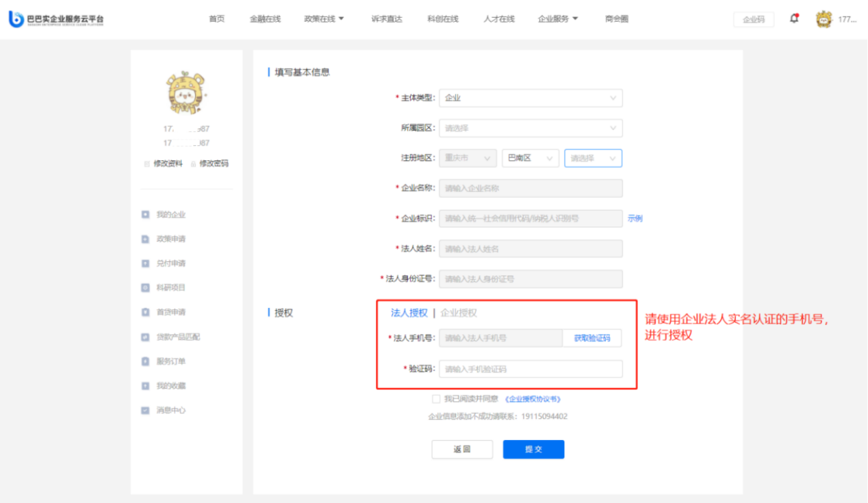The image size is (868, 503).
Task: Click 修改资料 under the profile
Action: (x=168, y=164)
